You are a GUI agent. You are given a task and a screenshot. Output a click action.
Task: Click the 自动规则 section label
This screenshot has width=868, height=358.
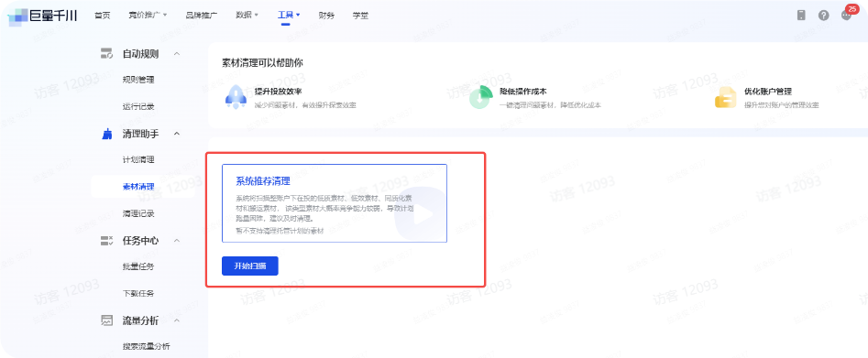pos(140,54)
